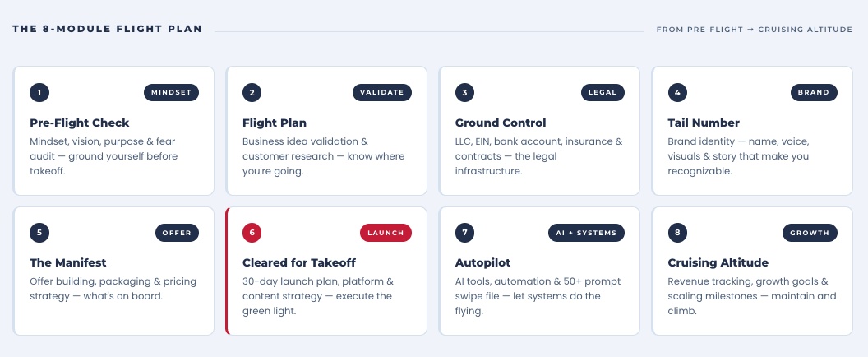Viewport: 868px width, 357px height.
Task: Click the number 4 circle badge
Action: tap(677, 93)
